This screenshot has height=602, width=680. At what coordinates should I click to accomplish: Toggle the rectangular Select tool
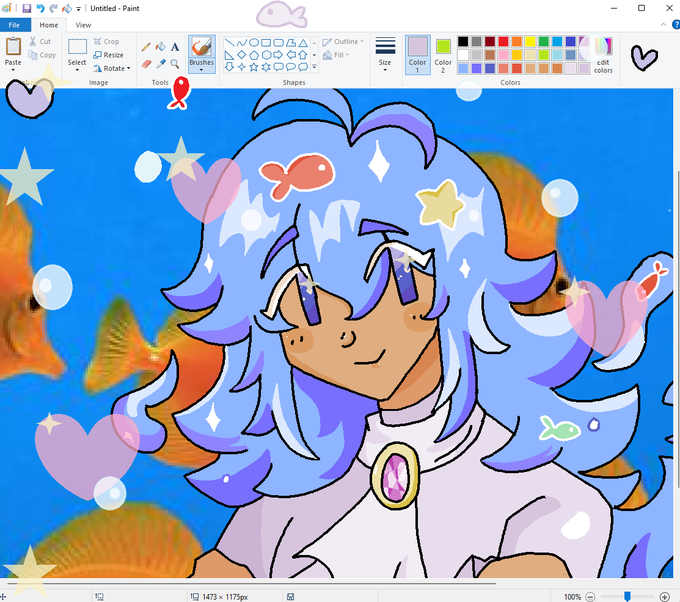(x=77, y=47)
